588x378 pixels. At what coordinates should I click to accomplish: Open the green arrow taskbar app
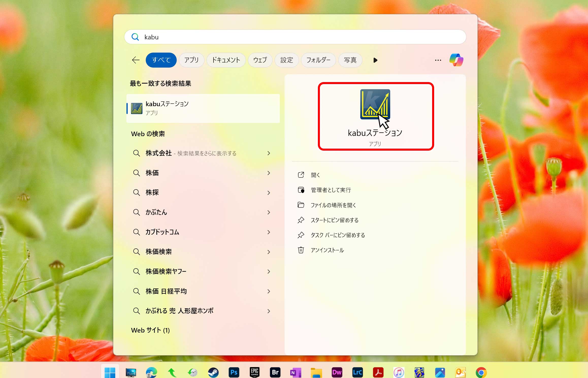pos(172,373)
